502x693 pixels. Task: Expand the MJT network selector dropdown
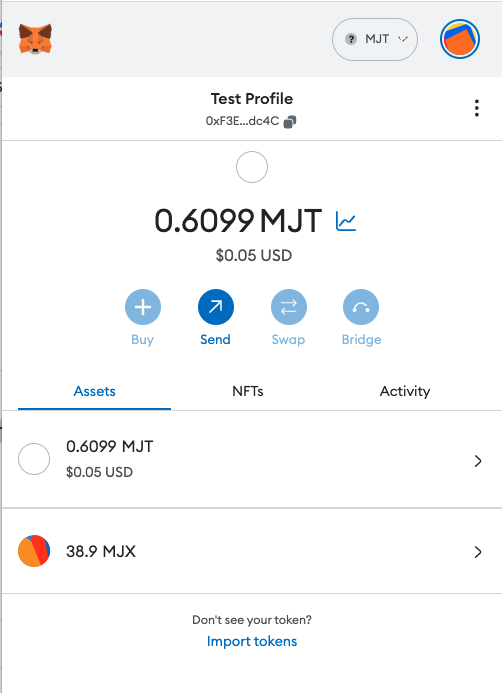[375, 39]
